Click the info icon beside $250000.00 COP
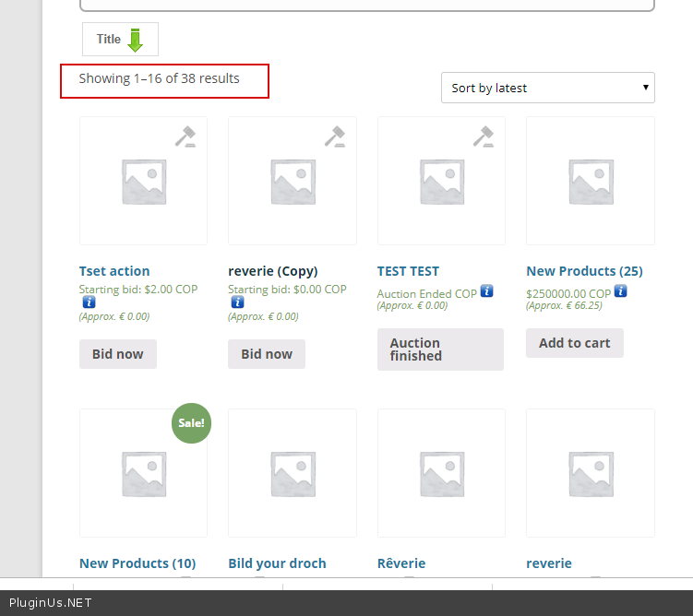The width and height of the screenshot is (693, 616). [x=621, y=291]
